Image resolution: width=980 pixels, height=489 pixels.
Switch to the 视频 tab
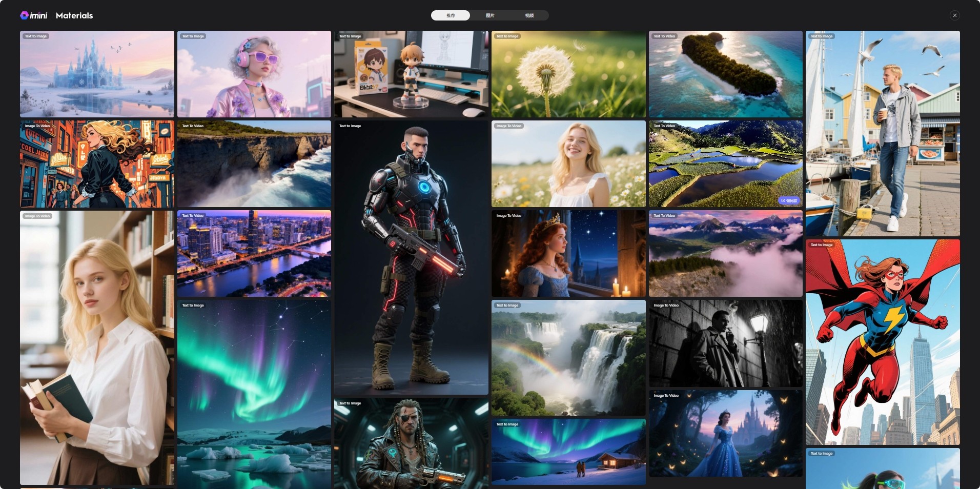pyautogui.click(x=529, y=15)
